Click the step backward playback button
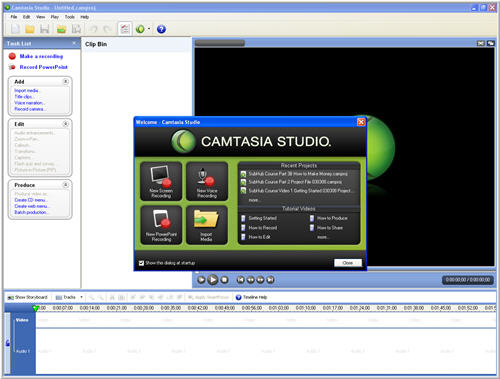Image resolution: width=500 pixels, height=379 pixels. (250, 280)
